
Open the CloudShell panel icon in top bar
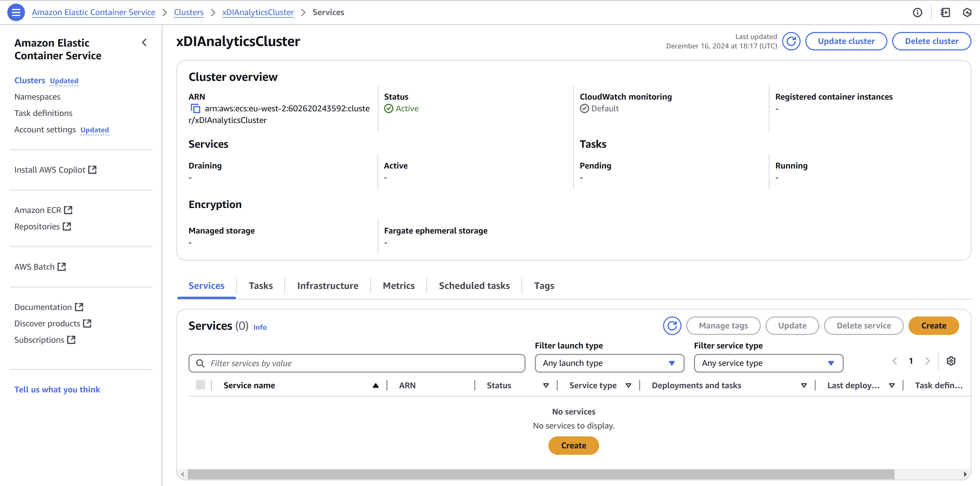pos(945,12)
